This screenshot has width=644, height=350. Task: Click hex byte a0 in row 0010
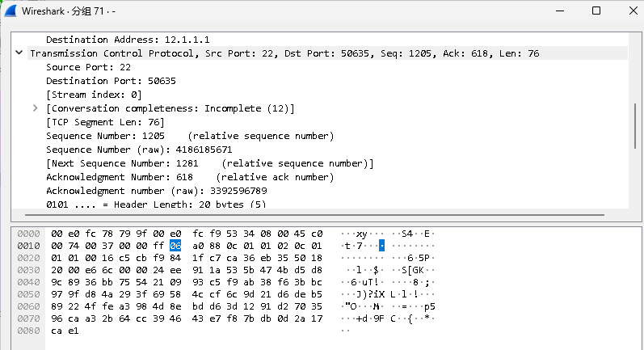(x=198, y=246)
